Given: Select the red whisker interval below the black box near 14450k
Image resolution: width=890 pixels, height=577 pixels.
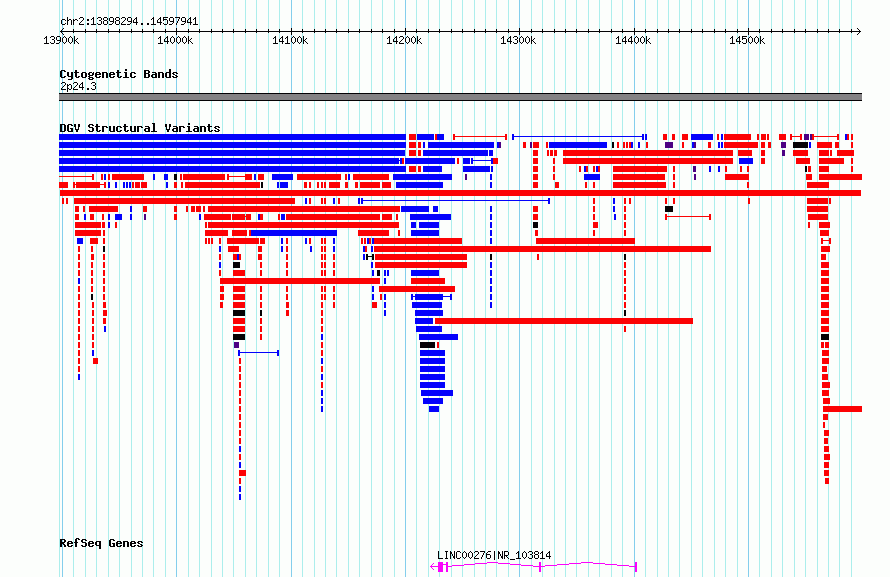Looking at the screenshot, I should [688, 217].
